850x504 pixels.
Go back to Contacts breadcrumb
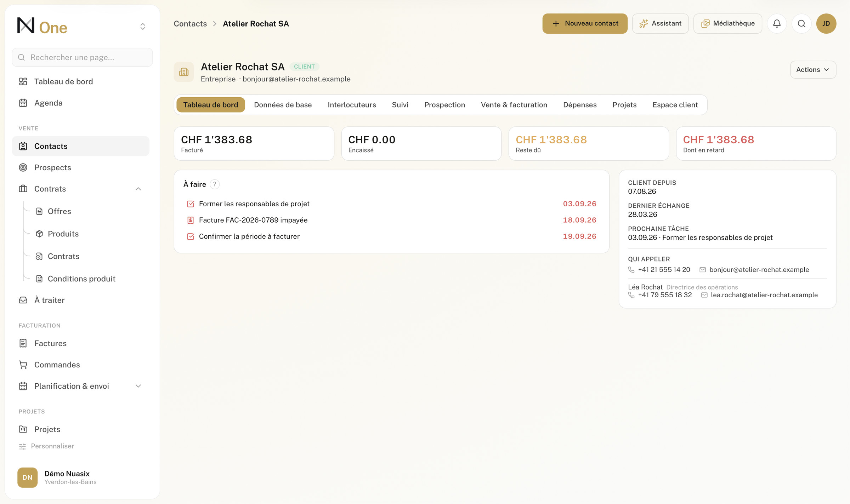tap(190, 24)
